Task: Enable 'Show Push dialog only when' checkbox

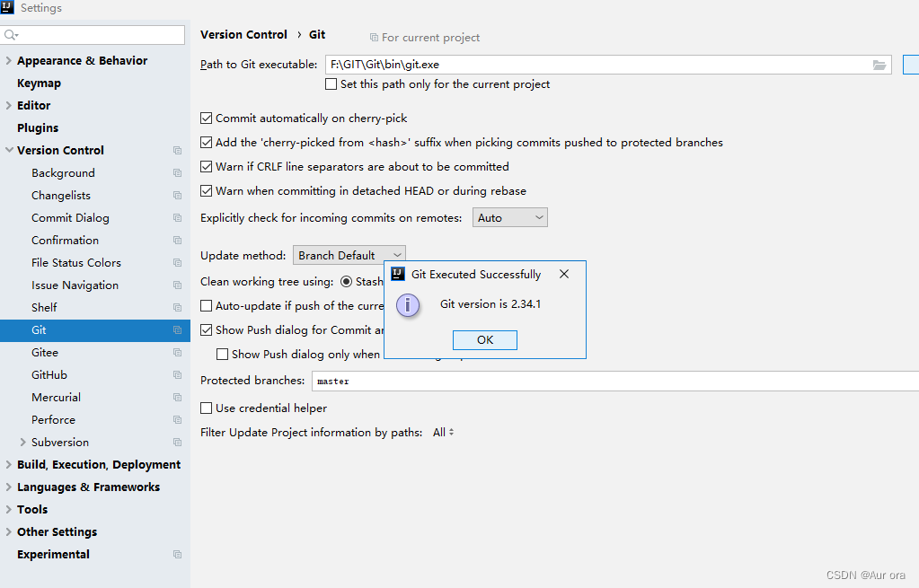Action: pos(222,355)
